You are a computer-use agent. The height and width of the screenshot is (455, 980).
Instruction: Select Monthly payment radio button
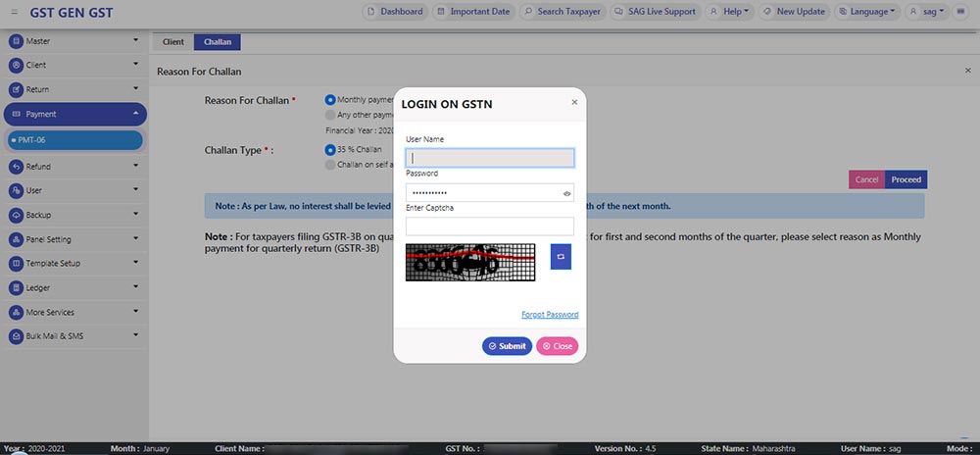point(330,100)
